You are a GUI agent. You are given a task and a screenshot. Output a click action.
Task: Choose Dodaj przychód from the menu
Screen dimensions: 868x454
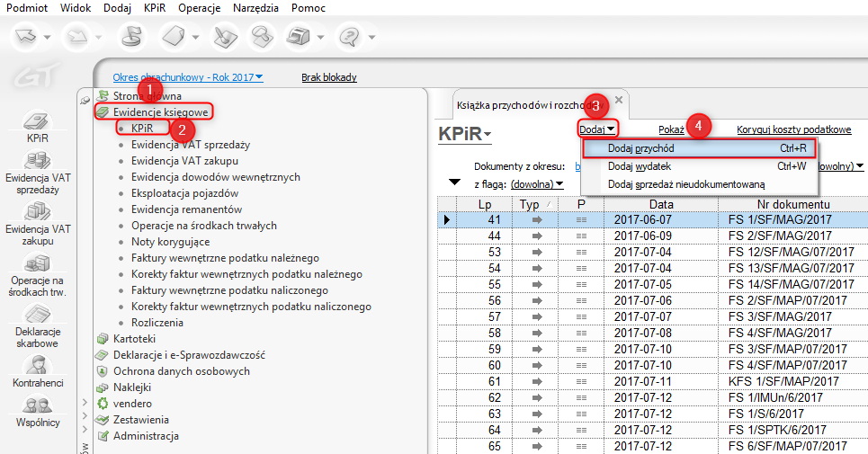pyautogui.click(x=700, y=148)
